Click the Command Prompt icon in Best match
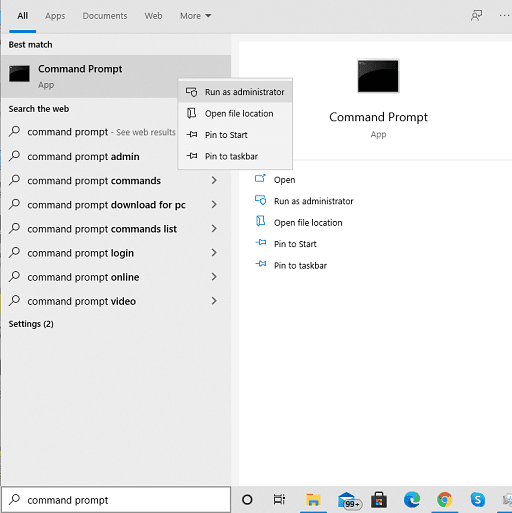512x513 pixels. point(19,74)
